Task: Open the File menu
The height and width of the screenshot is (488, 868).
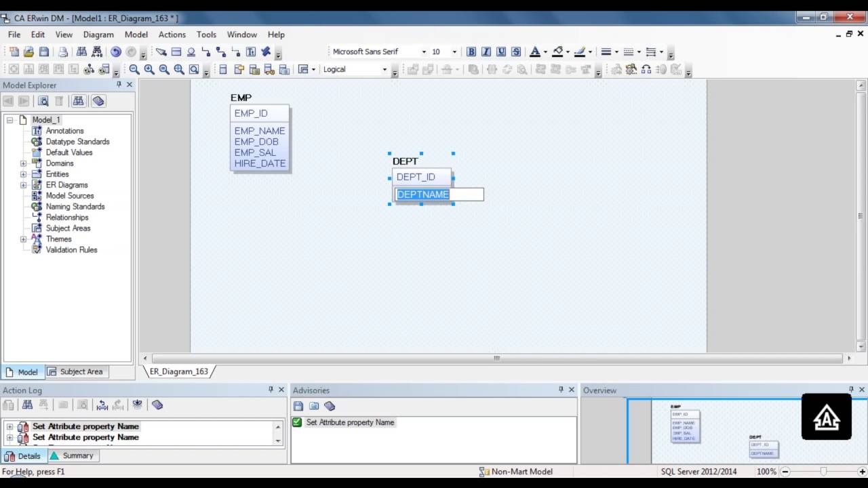Action: coord(14,35)
